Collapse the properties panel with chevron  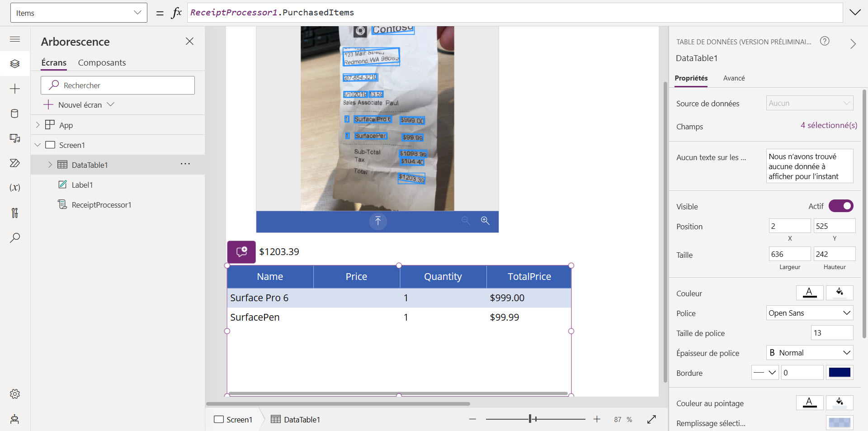point(853,44)
